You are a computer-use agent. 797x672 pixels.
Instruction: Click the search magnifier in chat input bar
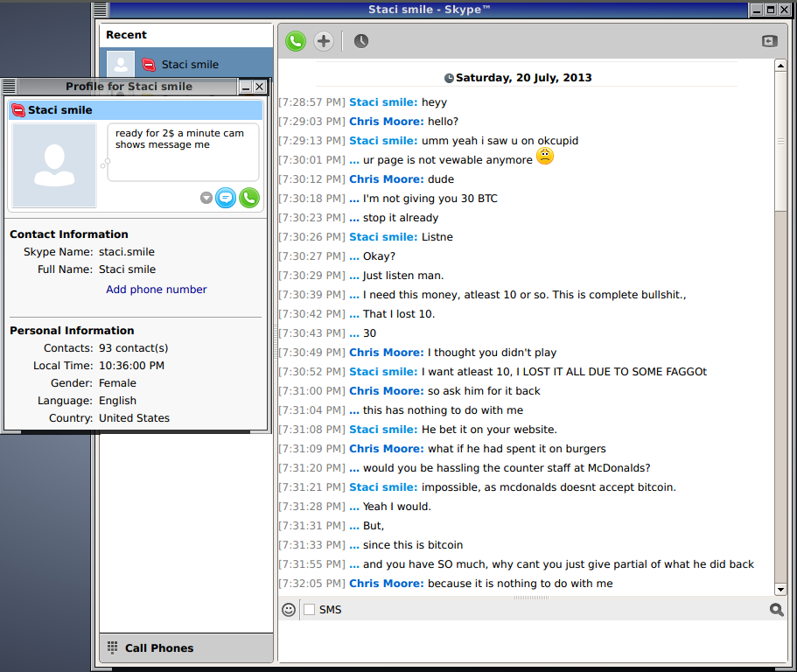(x=776, y=610)
